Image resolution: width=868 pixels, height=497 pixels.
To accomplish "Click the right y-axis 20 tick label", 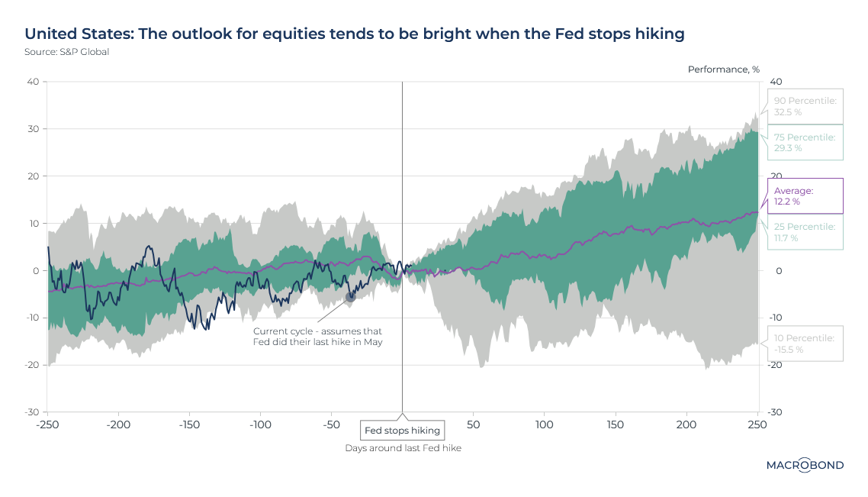I will (776, 176).
